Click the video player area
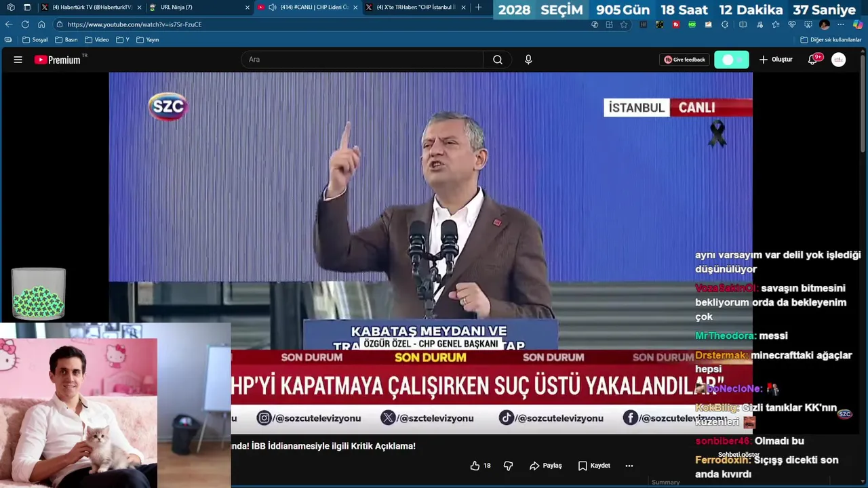The image size is (868, 488). click(x=431, y=254)
